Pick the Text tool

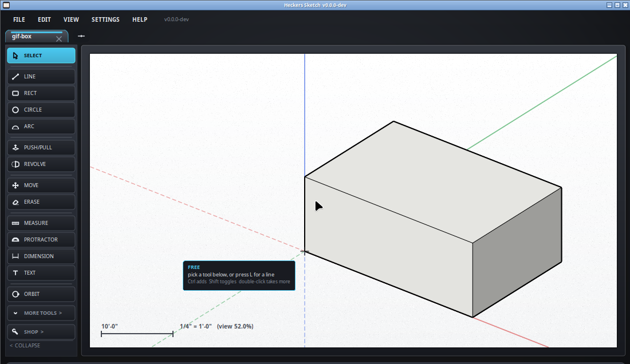pos(41,272)
